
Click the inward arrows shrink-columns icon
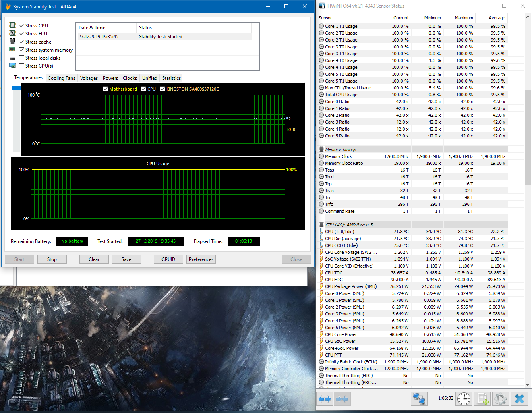tap(342, 399)
